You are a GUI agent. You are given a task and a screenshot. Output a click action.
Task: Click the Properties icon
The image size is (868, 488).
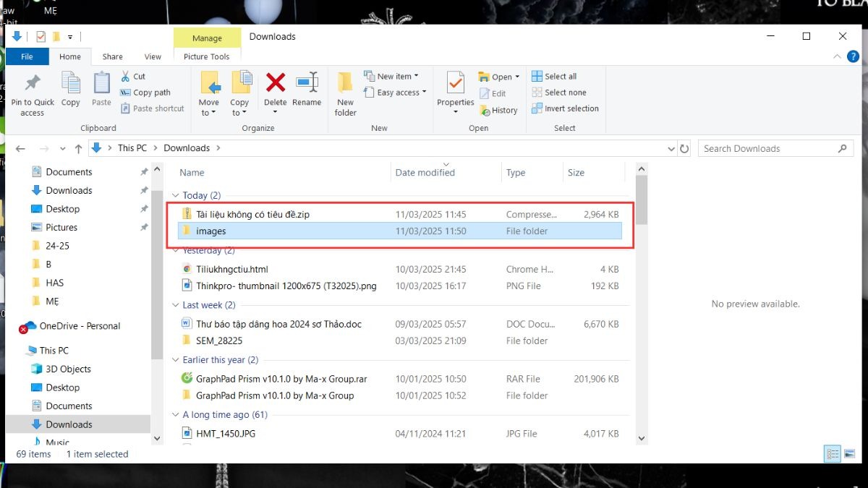point(455,83)
